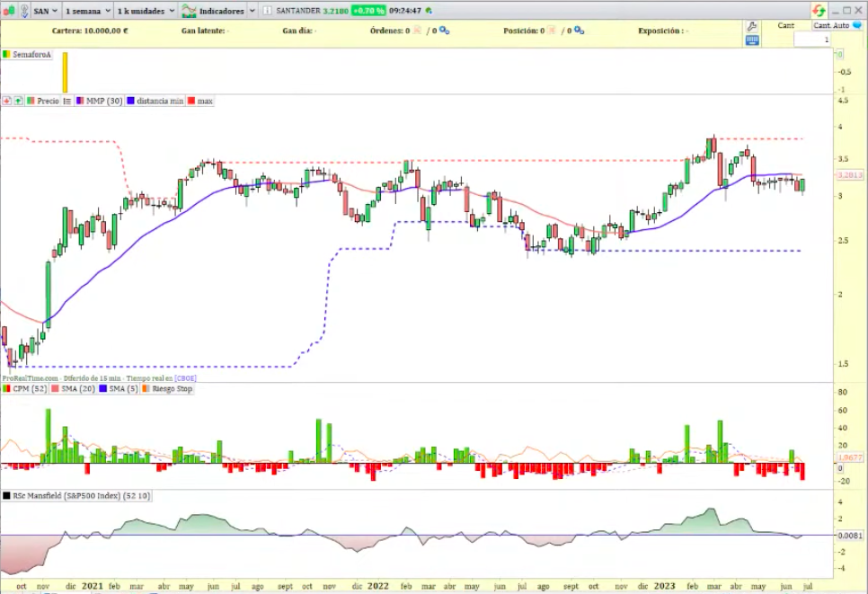Click the blue speech bubble icon
The image size is (868, 594).
click(x=857, y=25)
